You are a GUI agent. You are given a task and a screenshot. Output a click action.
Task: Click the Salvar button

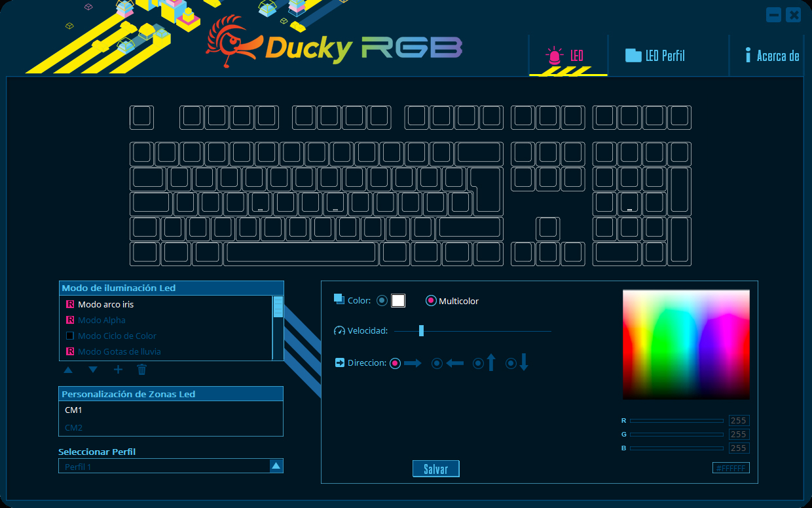point(436,469)
